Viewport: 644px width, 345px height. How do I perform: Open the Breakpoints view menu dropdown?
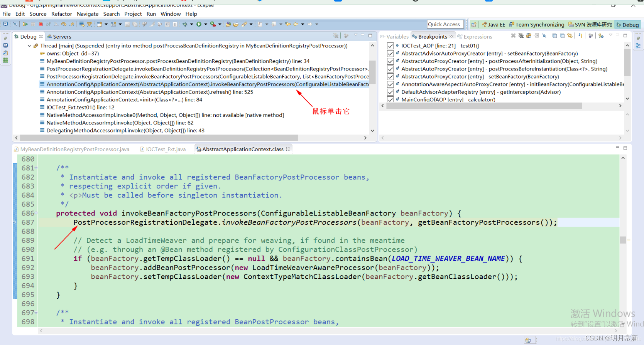(611, 35)
